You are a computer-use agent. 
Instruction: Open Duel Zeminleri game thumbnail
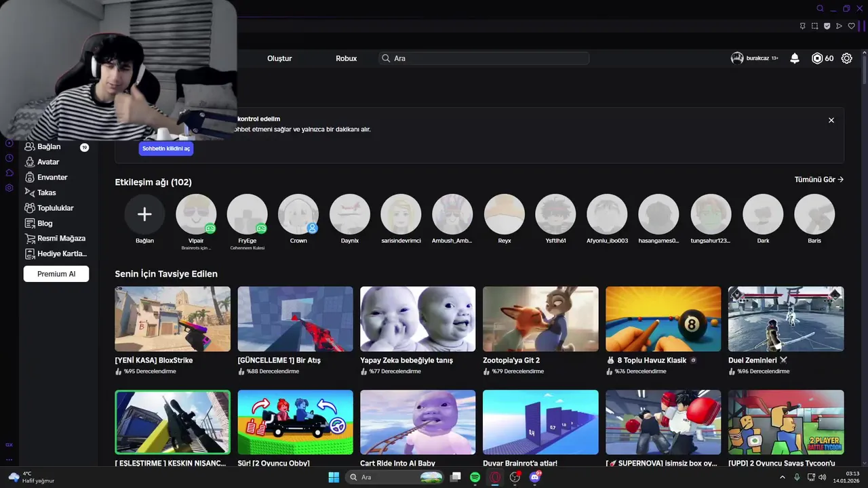[x=786, y=319]
